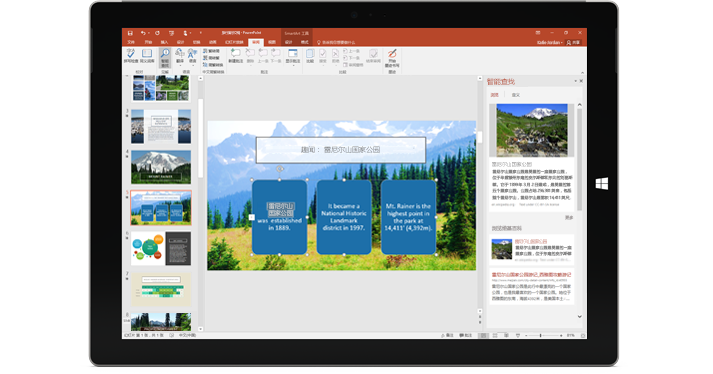Open the Wikipedia result with thumbnail image

pyautogui.click(x=531, y=249)
